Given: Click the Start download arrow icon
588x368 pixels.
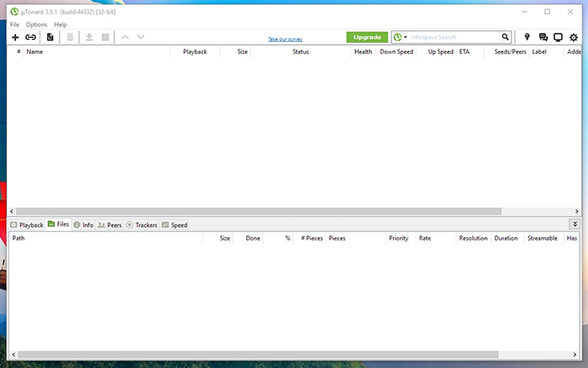Looking at the screenshot, I should click(x=89, y=37).
